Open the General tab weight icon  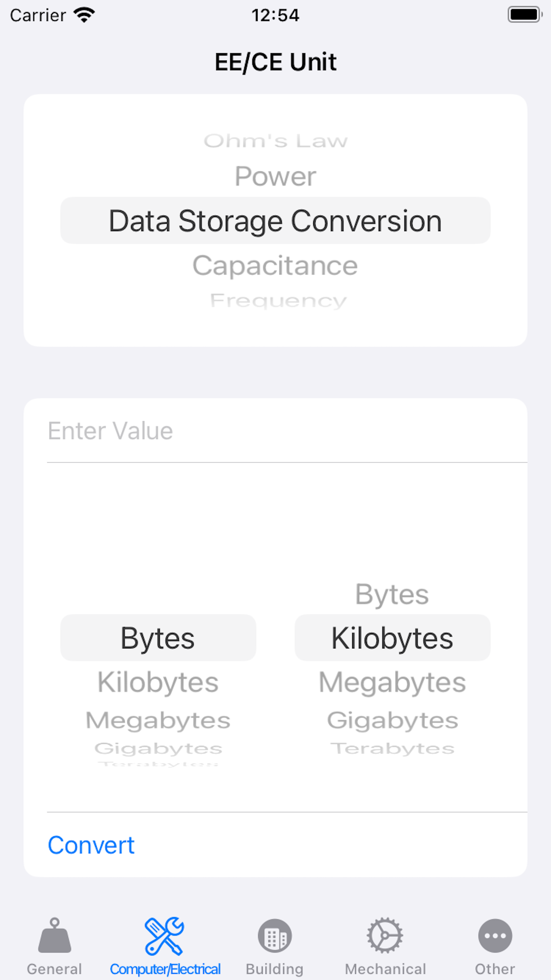(x=55, y=936)
